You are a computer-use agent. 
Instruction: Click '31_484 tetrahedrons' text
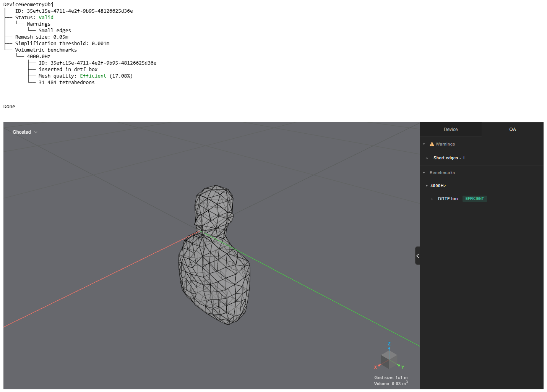[67, 83]
